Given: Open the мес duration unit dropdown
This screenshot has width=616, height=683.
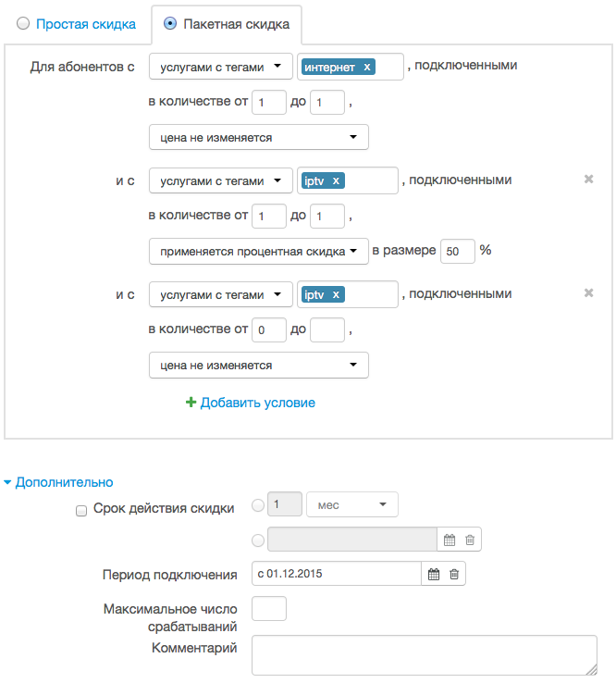Looking at the screenshot, I should tap(351, 504).
